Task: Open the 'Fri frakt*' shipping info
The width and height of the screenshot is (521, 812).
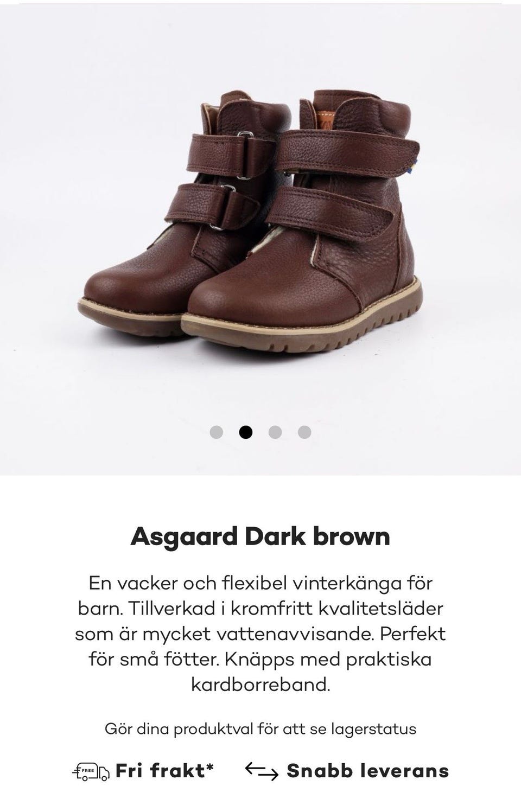Action: pos(164,771)
